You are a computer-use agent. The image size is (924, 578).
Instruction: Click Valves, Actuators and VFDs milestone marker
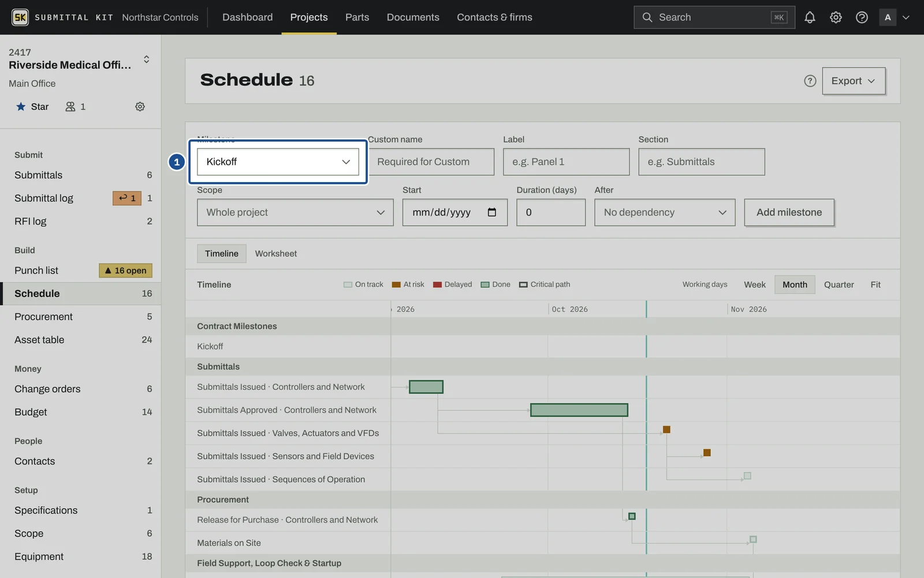point(666,429)
